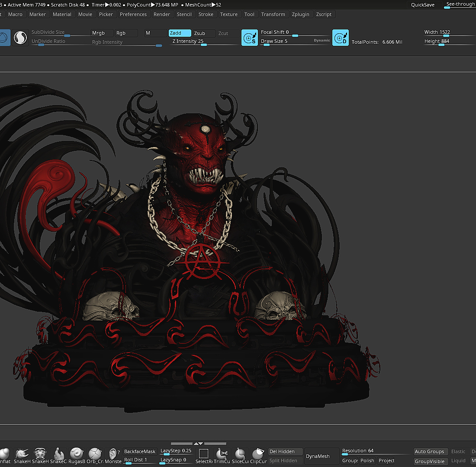
Task: Select the SnakeHook brush with spiky creature icon
Action: pos(22,456)
